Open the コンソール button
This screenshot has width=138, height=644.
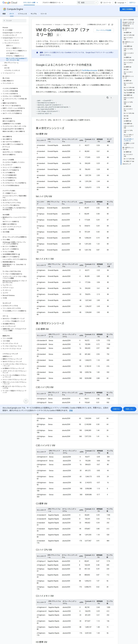(x=105, y=2)
